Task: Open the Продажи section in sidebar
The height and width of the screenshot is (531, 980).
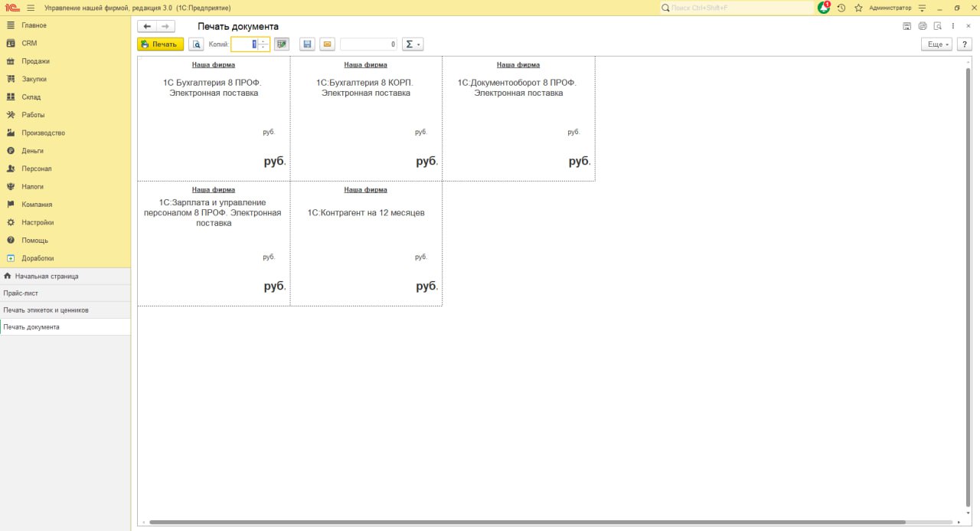Action: [x=35, y=61]
